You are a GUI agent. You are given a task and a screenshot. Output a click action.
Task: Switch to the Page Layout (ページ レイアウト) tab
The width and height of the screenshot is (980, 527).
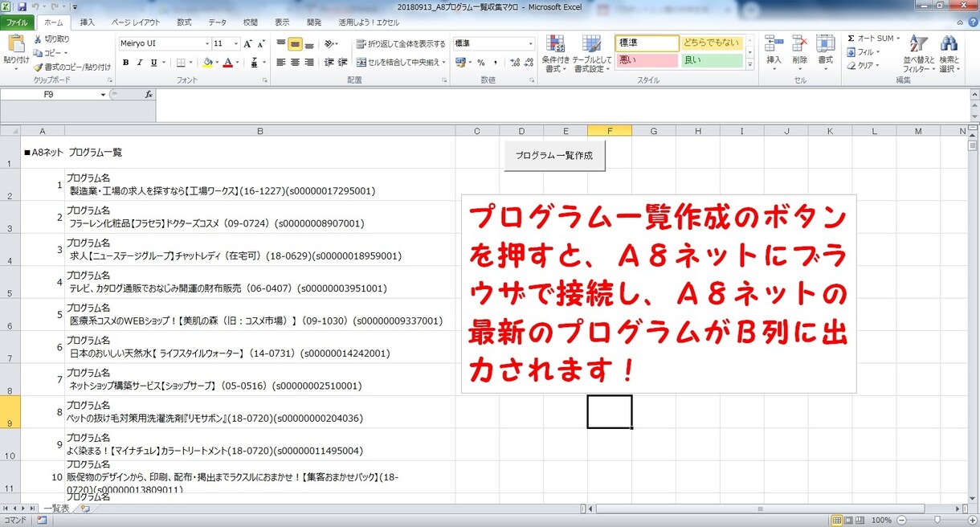click(x=135, y=22)
